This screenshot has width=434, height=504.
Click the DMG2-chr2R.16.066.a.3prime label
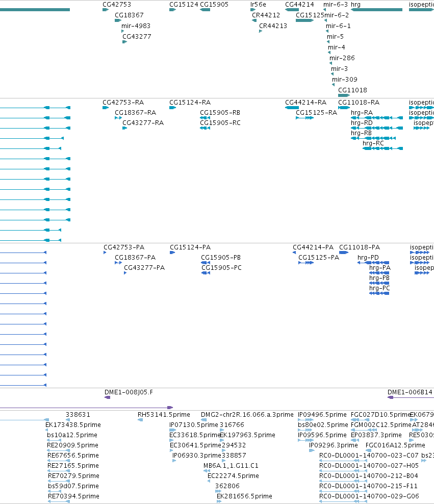(247, 415)
